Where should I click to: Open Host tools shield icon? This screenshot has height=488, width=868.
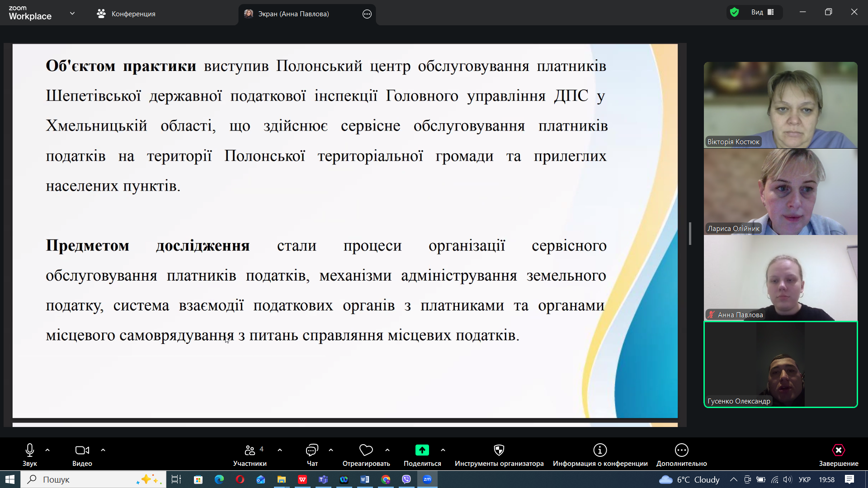pos(499,450)
